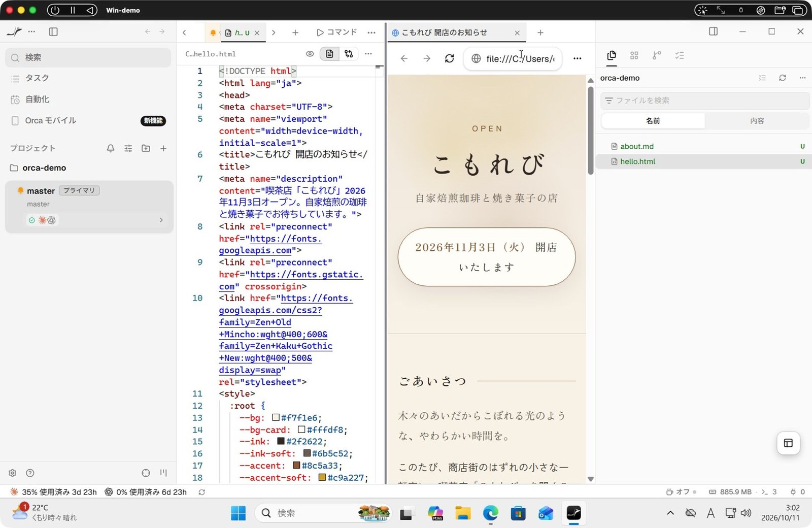Go forward in the preview browser
Image resolution: width=812 pixels, height=528 pixels.
coord(427,58)
